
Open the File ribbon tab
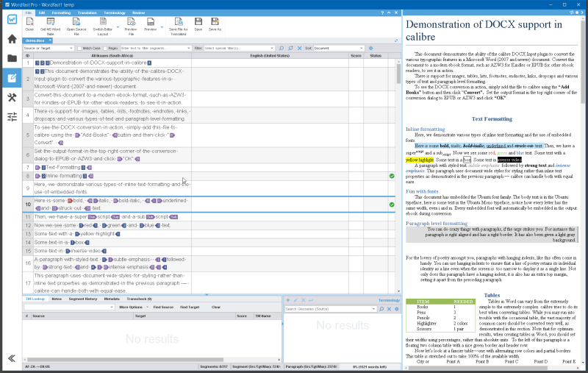tap(29, 13)
